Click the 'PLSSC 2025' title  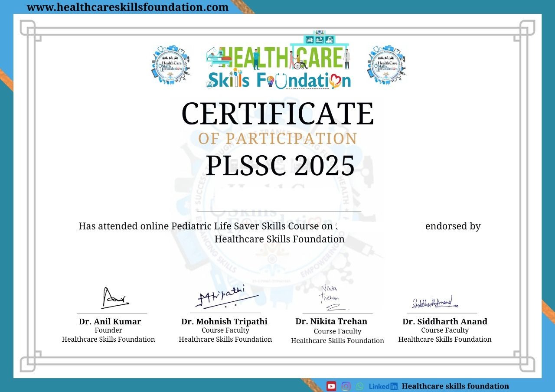point(280,166)
